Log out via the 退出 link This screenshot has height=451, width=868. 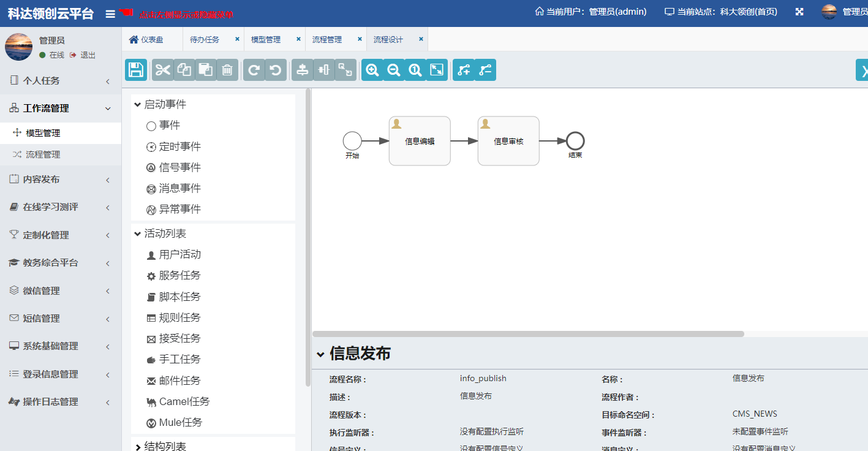tap(83, 55)
